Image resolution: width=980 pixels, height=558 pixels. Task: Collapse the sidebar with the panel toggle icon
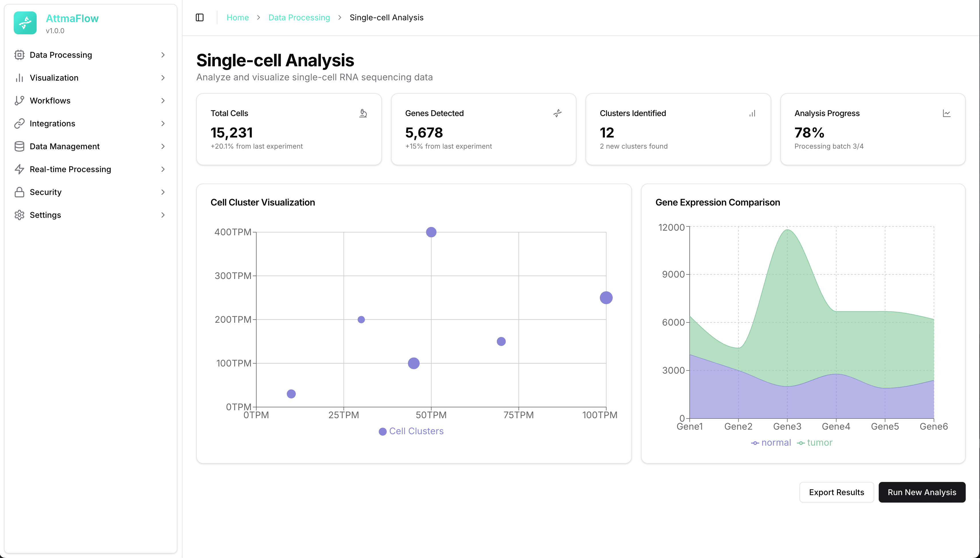click(x=200, y=17)
